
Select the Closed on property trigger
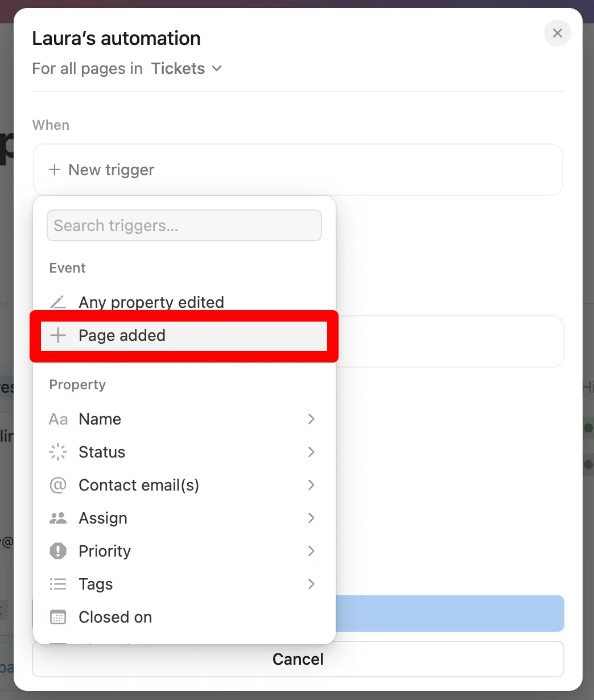[115, 617]
